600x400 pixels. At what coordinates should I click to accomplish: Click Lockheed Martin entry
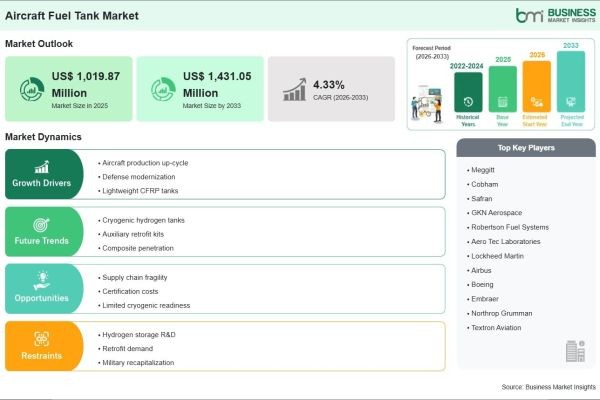495,256
